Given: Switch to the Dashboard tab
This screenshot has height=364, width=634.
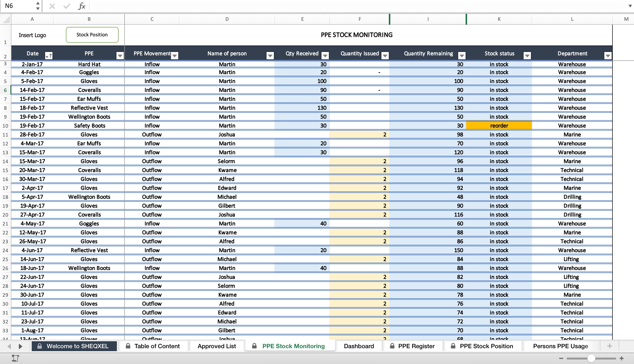Looking at the screenshot, I should pos(359,346).
